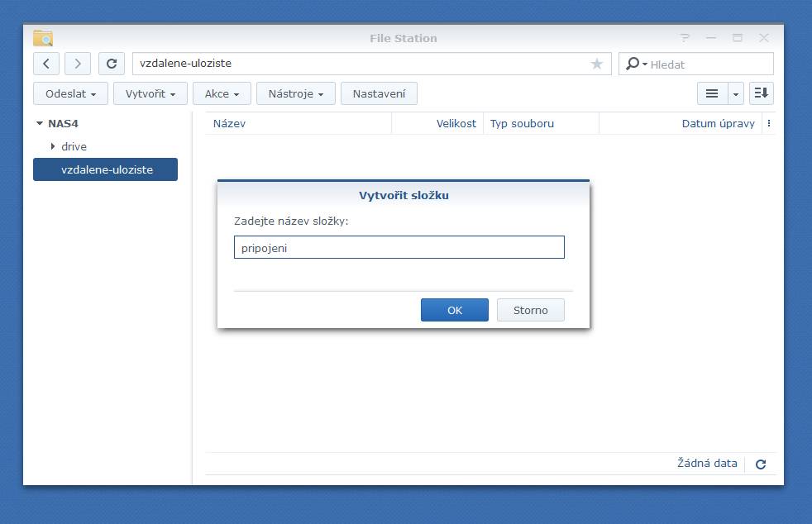This screenshot has width=812, height=524.
Task: Confirm folder creation with OK
Action: point(454,310)
